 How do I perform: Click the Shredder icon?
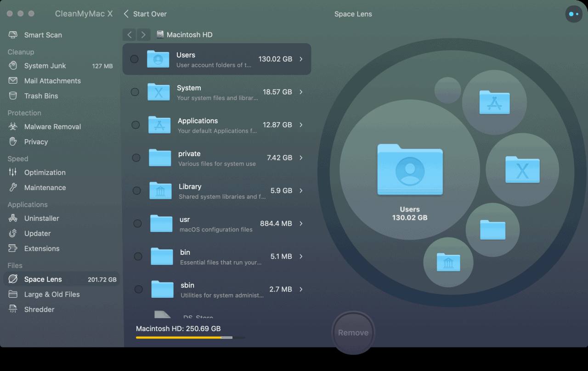(x=13, y=309)
